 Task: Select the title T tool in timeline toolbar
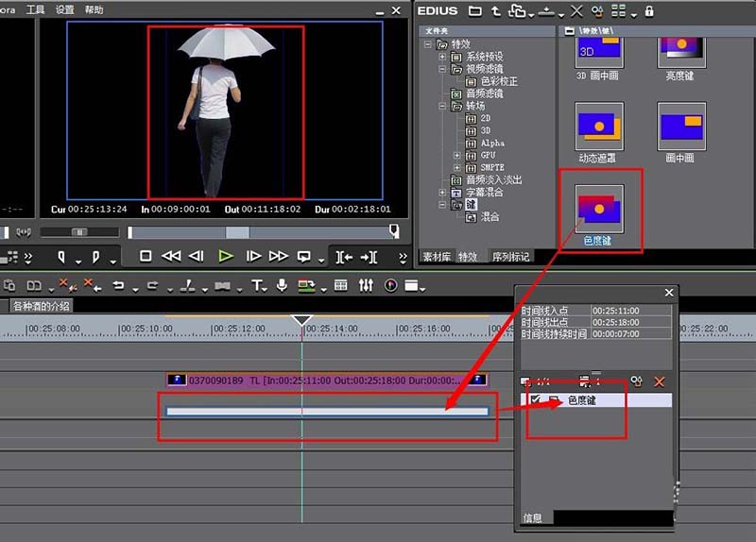pos(257,286)
